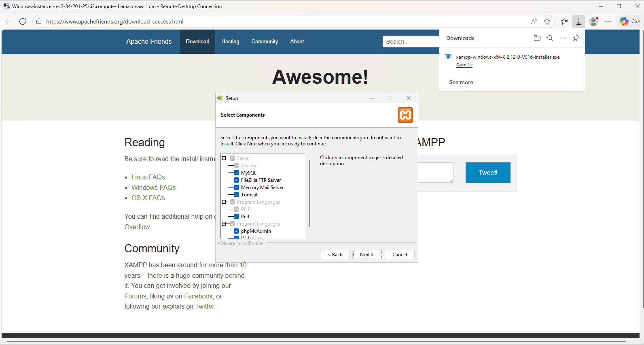This screenshot has height=345, width=644.
Task: Uncheck the Perl component
Action: 237,217
